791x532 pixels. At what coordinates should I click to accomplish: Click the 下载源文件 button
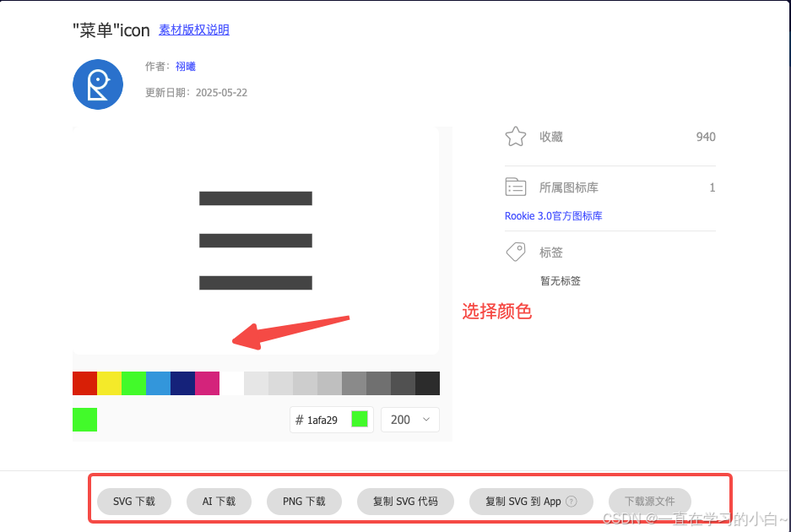pyautogui.click(x=650, y=502)
